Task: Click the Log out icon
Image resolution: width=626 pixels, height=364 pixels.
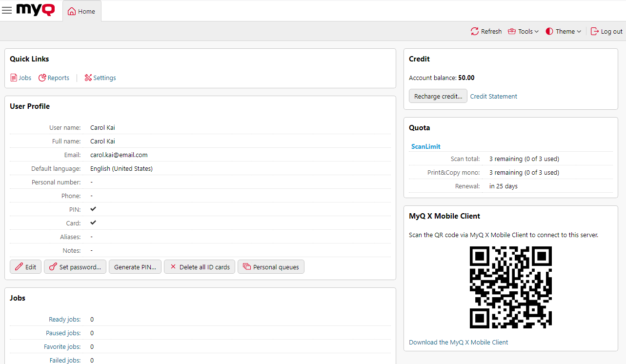Action: pyautogui.click(x=594, y=31)
